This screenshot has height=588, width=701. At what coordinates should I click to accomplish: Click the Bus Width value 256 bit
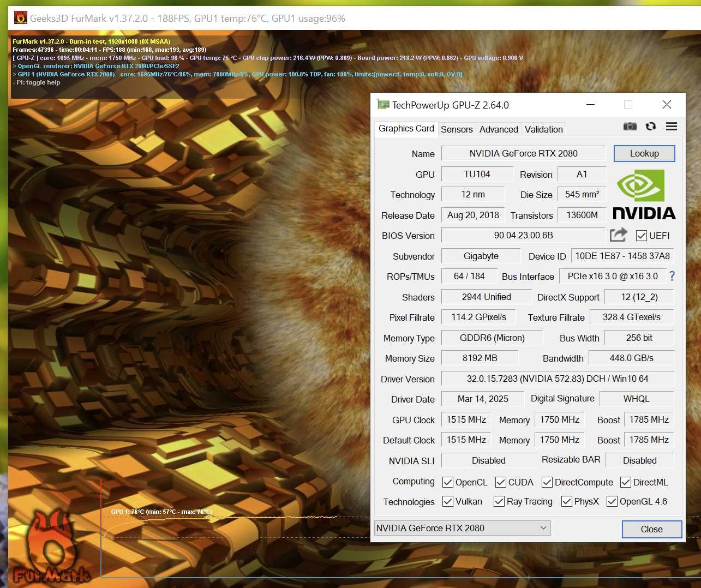point(639,338)
